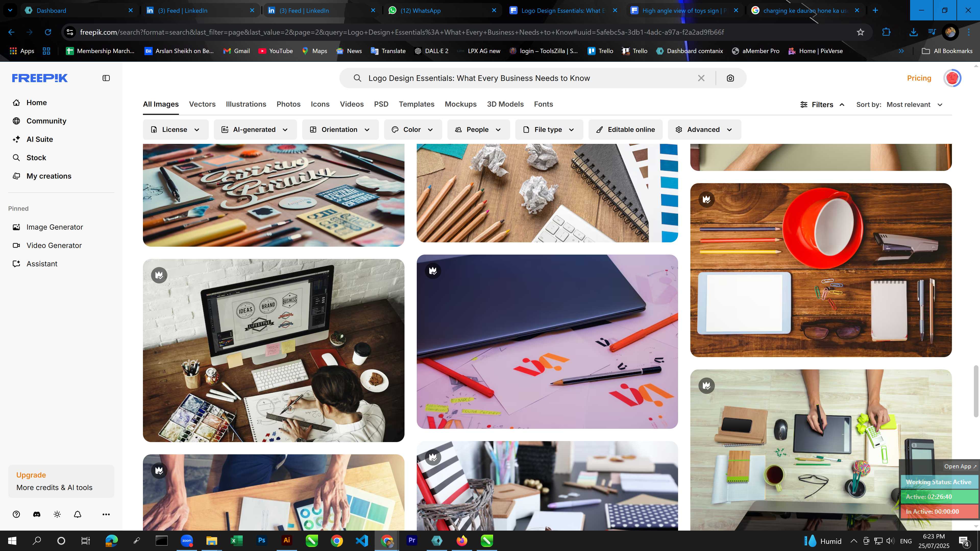Viewport: 980px width, 551px height.
Task: Toggle light/dark theme sun icon
Action: [57, 514]
